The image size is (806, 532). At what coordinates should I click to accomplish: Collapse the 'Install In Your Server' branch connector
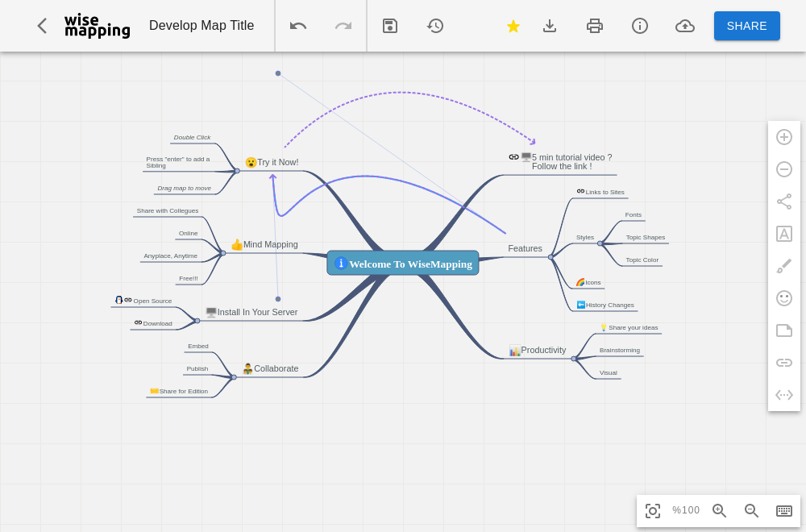[197, 321]
